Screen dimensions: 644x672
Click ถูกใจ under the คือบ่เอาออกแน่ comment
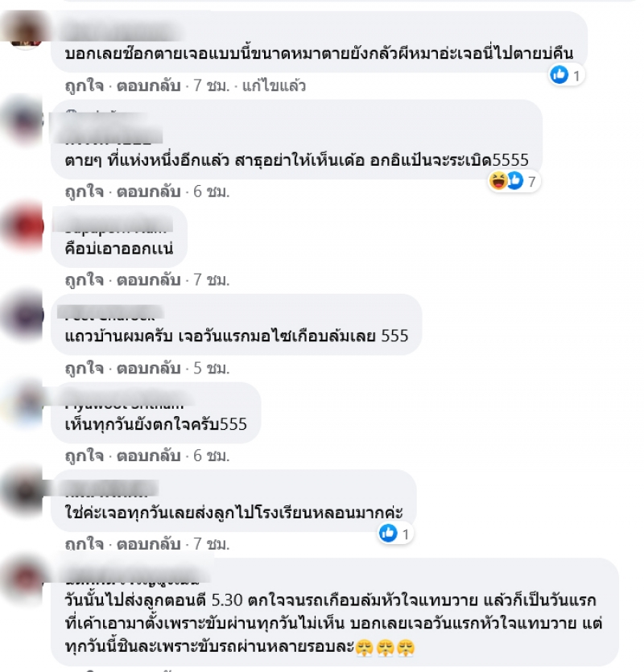84,279
